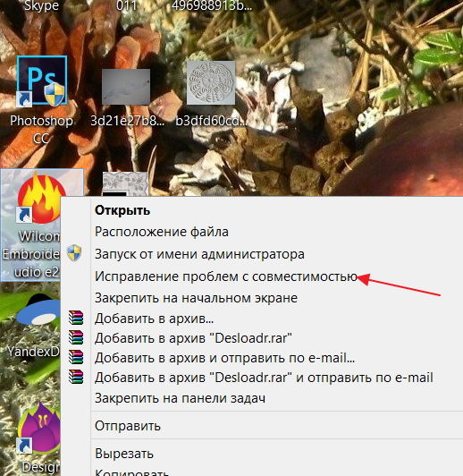Select Исправление проблем с совместимостью

(x=226, y=276)
